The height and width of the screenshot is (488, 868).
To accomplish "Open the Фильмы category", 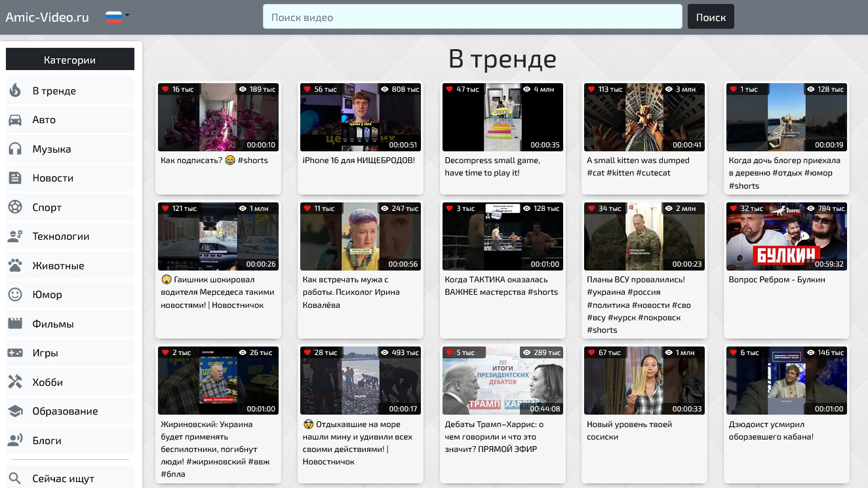I will (x=52, y=324).
